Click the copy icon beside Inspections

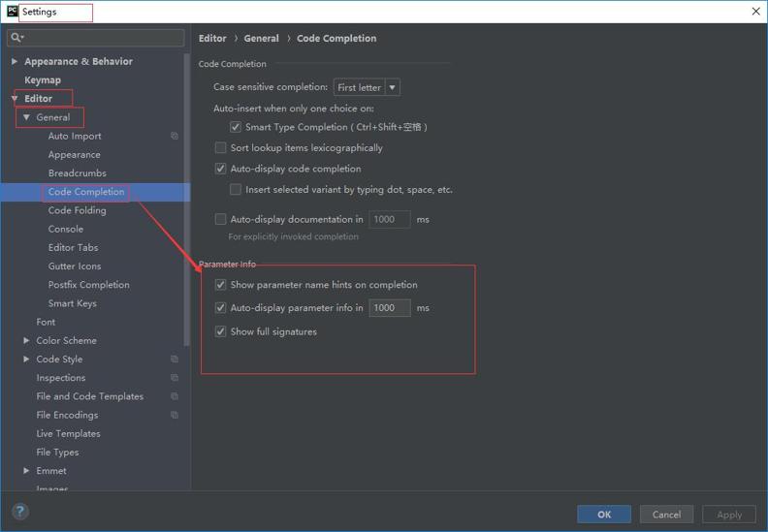[x=175, y=377]
